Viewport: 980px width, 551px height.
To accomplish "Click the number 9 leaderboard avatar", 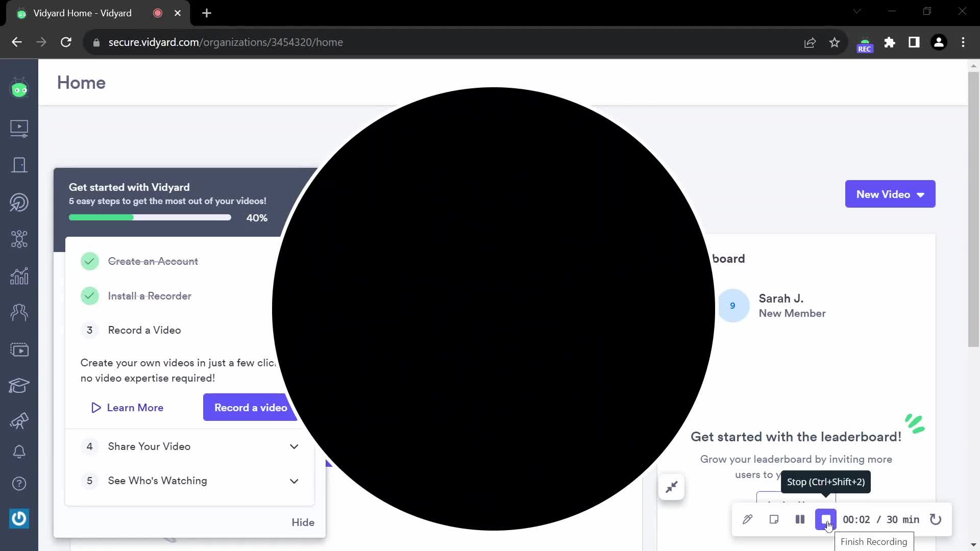I will point(733,306).
